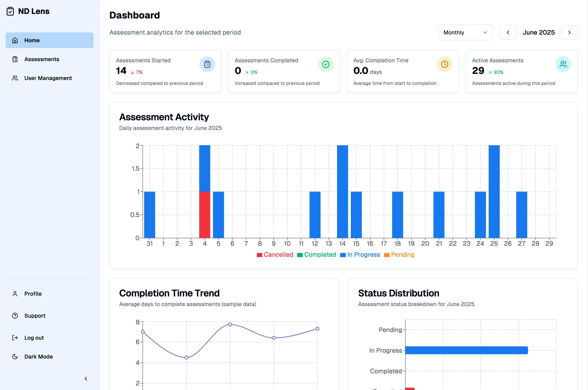Click the Support question mark icon

pos(15,316)
